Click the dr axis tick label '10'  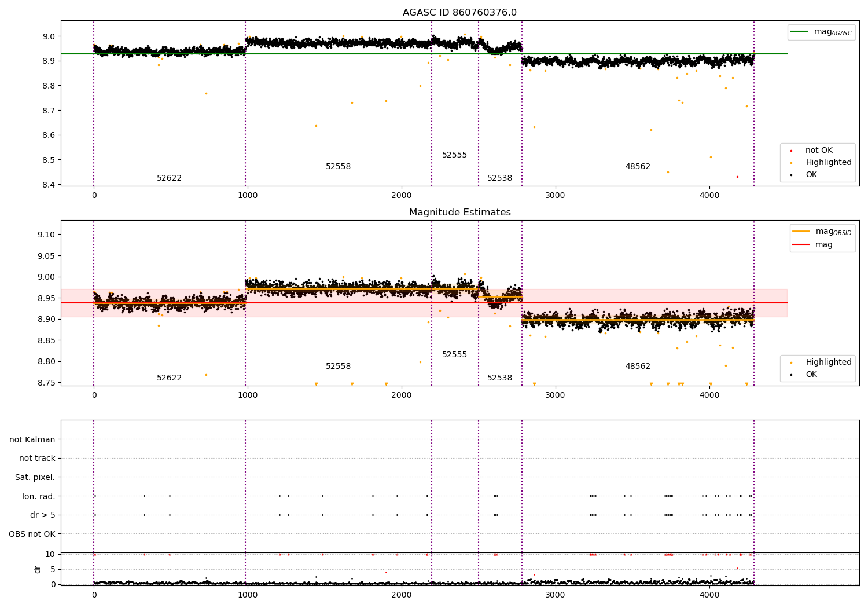pyautogui.click(x=50, y=554)
